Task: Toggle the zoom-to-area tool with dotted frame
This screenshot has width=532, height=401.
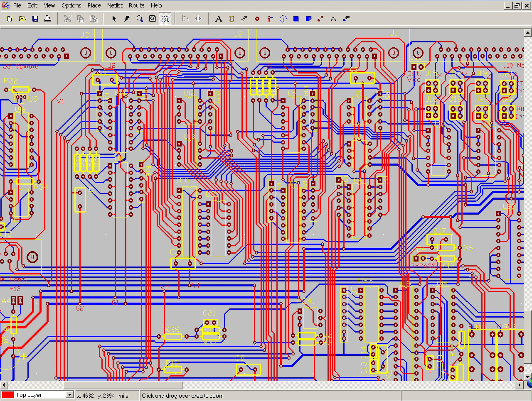Action: coord(166,19)
